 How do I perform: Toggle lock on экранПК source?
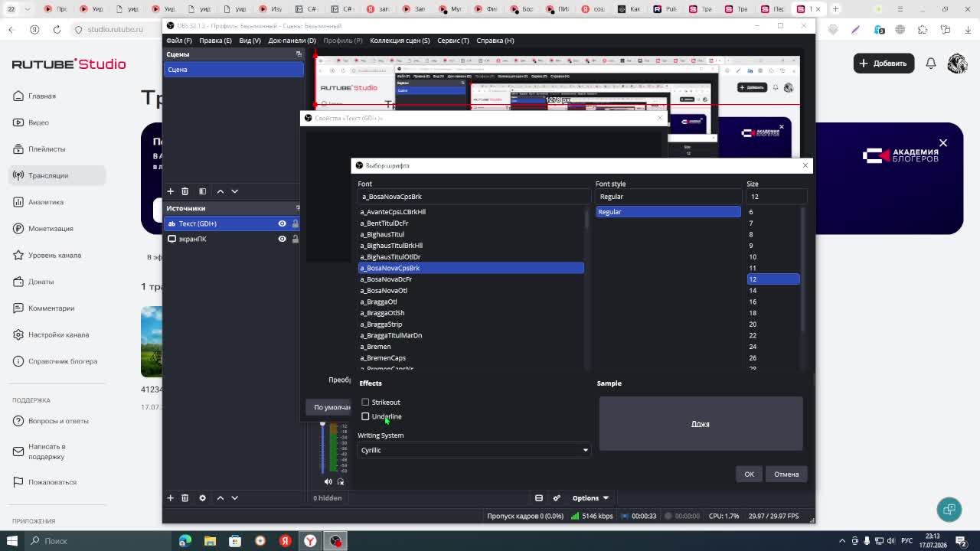(x=295, y=239)
